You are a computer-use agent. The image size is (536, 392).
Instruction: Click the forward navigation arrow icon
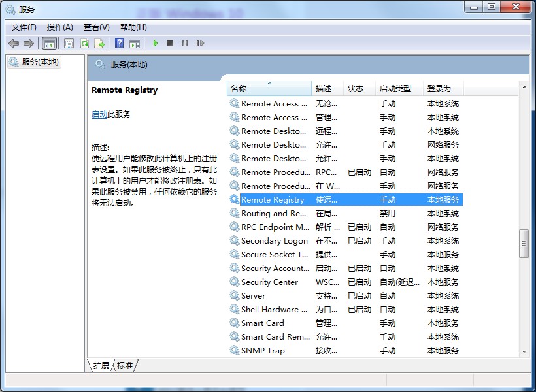tap(29, 43)
